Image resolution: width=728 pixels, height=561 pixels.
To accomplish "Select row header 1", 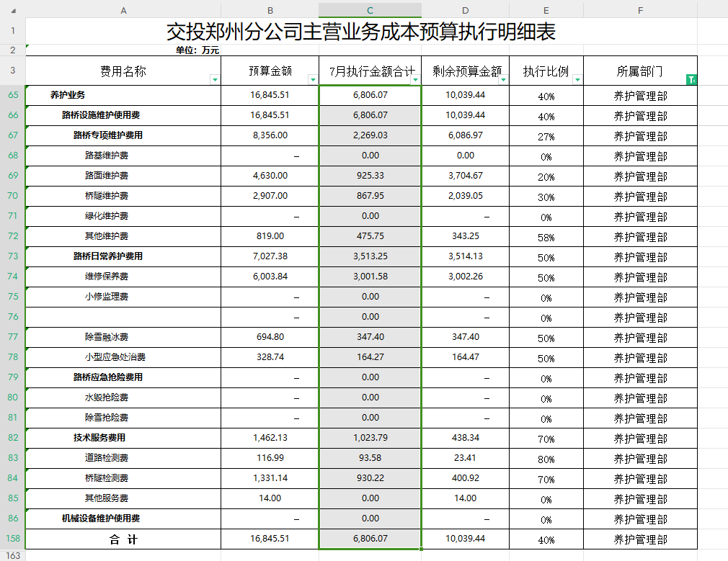I will pyautogui.click(x=13, y=31).
